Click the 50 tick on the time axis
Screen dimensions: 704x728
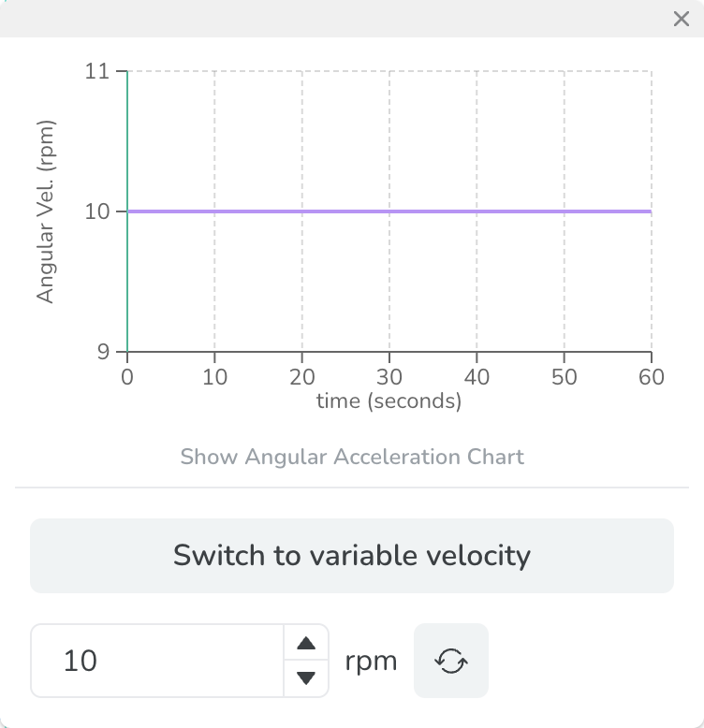[564, 377]
